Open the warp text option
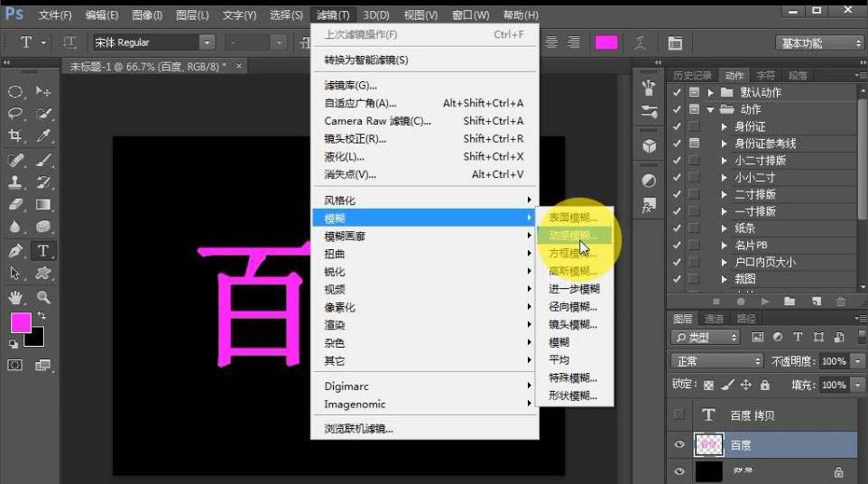Viewport: 868px width, 484px height. [640, 42]
